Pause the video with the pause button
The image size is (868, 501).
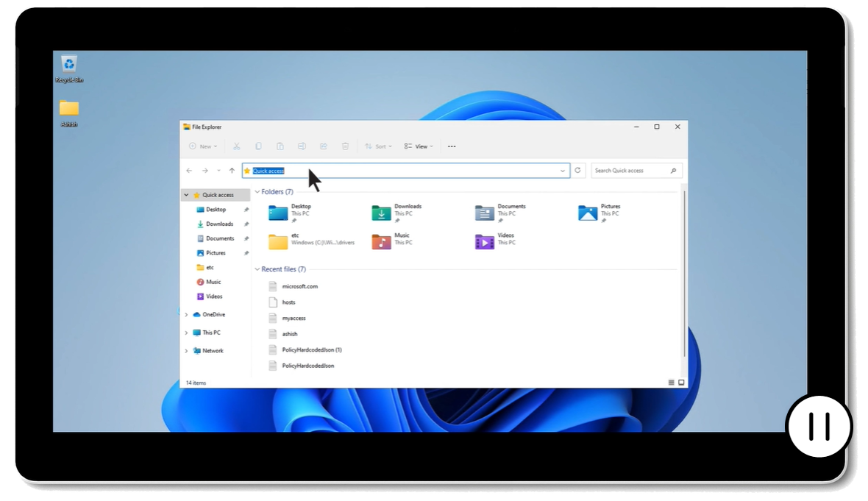pyautogui.click(x=819, y=426)
